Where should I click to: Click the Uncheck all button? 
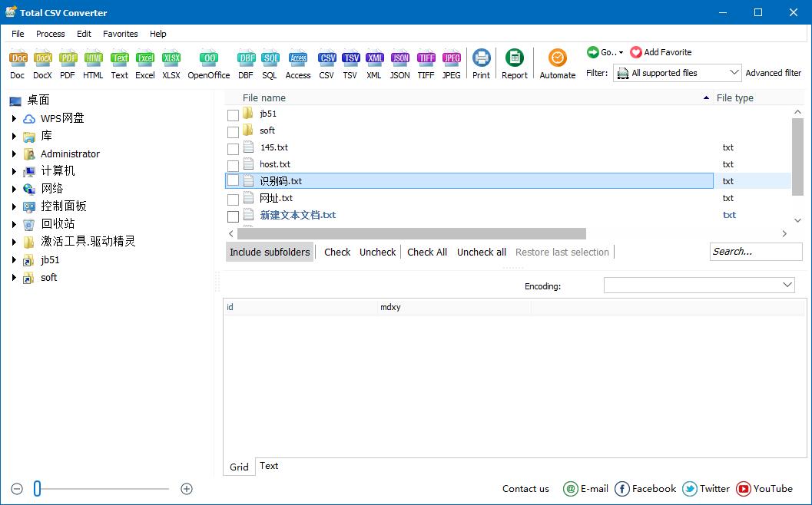coord(482,252)
